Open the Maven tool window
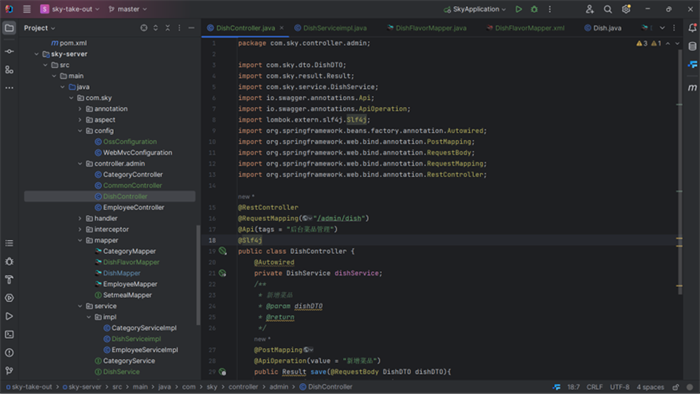Image resolution: width=700 pixels, height=394 pixels. pyautogui.click(x=692, y=88)
